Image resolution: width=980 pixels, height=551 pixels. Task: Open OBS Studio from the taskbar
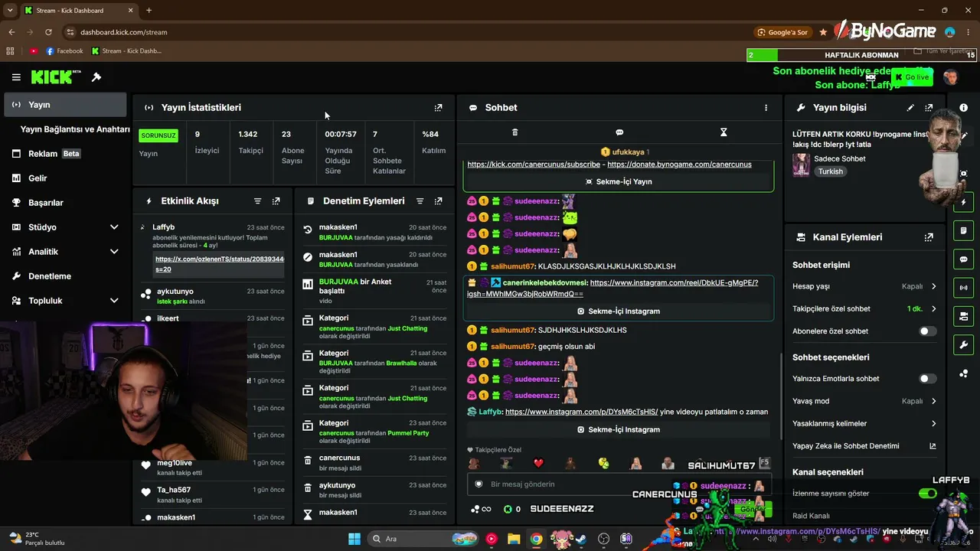pyautogui.click(x=604, y=539)
